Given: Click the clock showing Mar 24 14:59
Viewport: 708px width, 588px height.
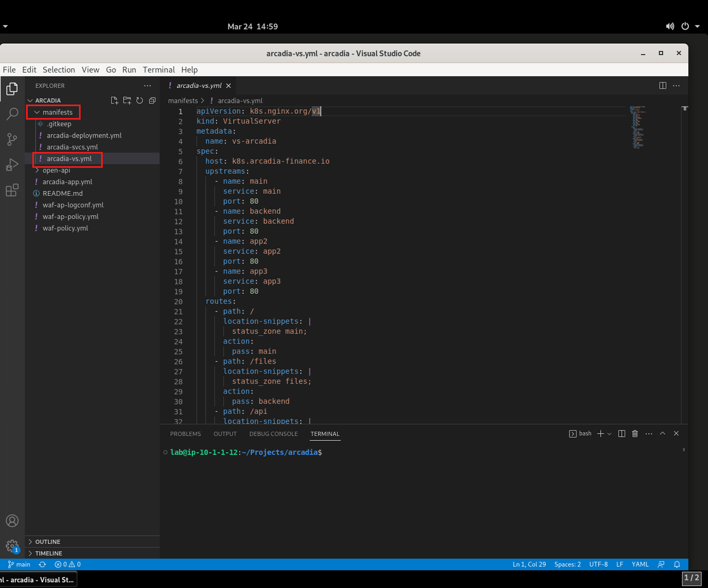Looking at the screenshot, I should click(x=253, y=26).
